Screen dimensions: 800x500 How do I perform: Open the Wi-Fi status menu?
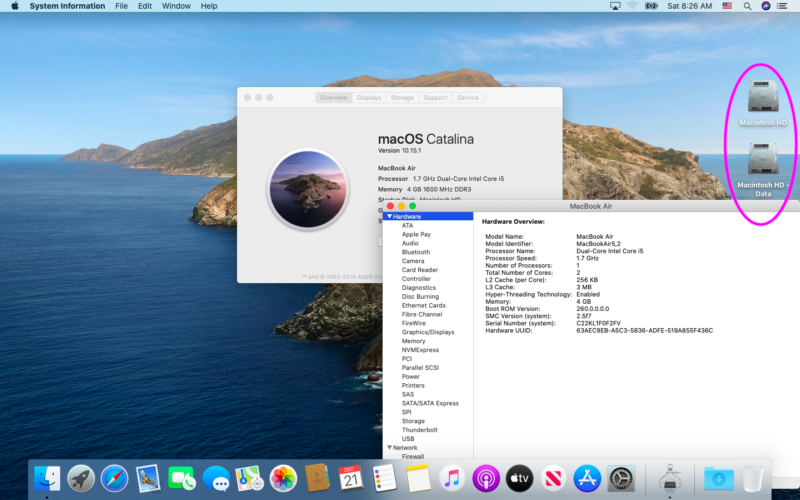tap(632, 6)
